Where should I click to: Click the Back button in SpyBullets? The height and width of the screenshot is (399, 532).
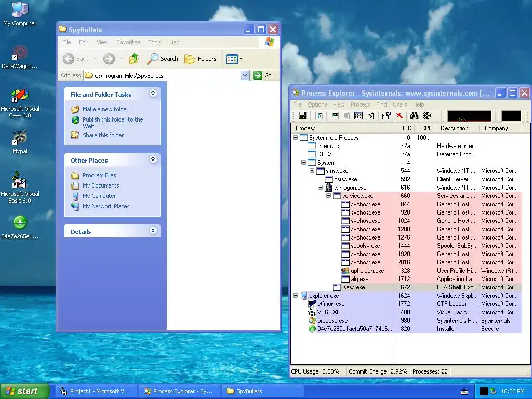click(x=76, y=59)
